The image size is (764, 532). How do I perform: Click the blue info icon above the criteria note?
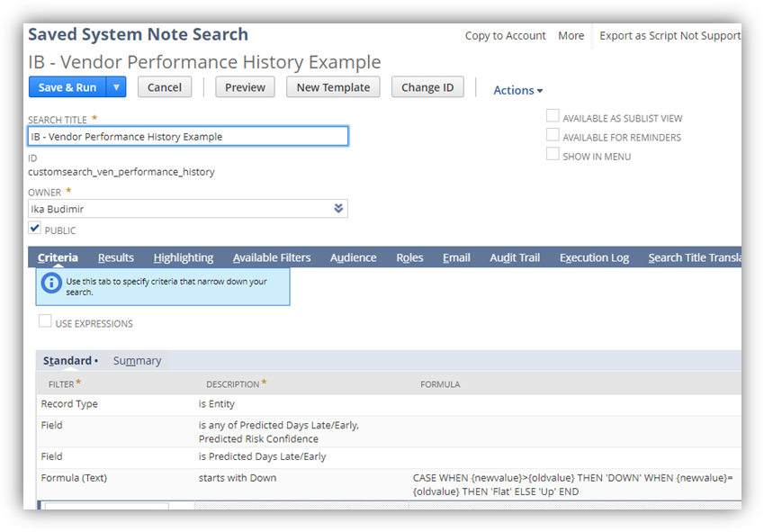point(50,283)
